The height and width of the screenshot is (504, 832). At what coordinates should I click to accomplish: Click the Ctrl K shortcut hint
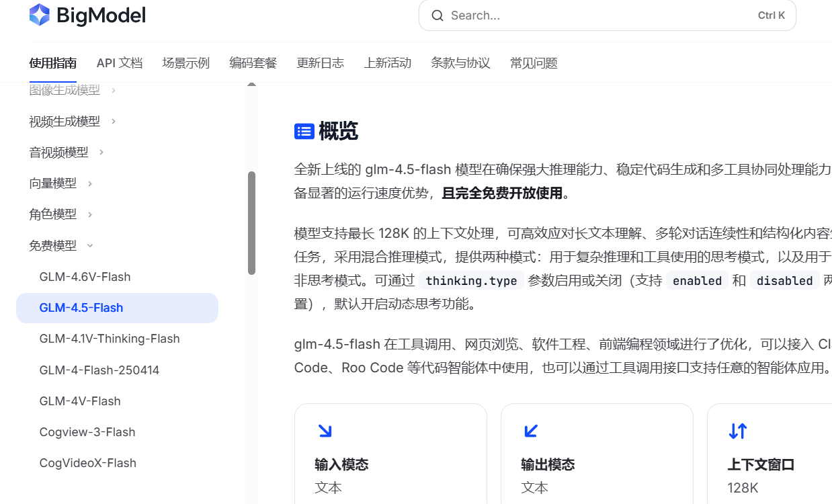point(772,15)
